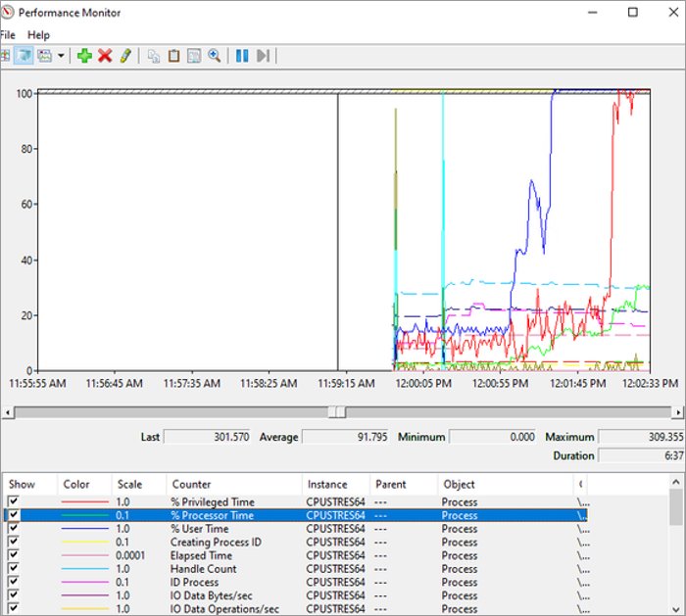Click blue color line of % User Time
The height and width of the screenshot is (616, 686).
(85, 529)
